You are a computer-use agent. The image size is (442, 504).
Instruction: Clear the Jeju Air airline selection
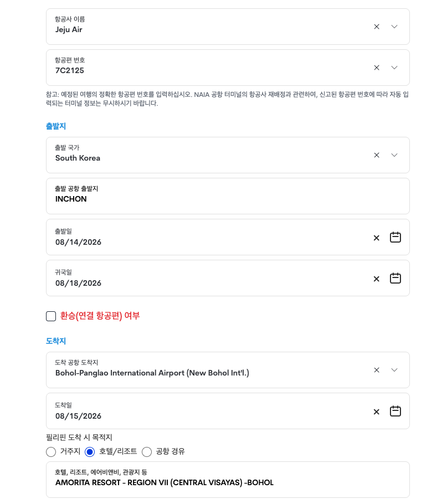(x=377, y=27)
